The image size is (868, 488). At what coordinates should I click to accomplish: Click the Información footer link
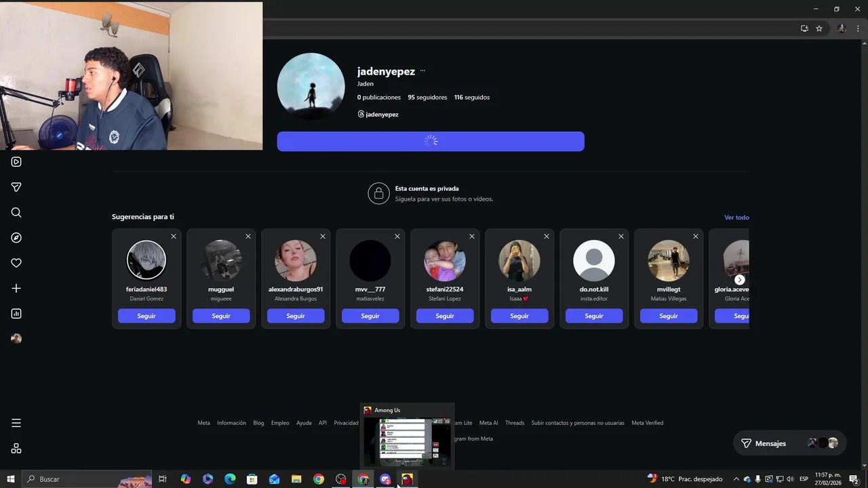pos(231,423)
